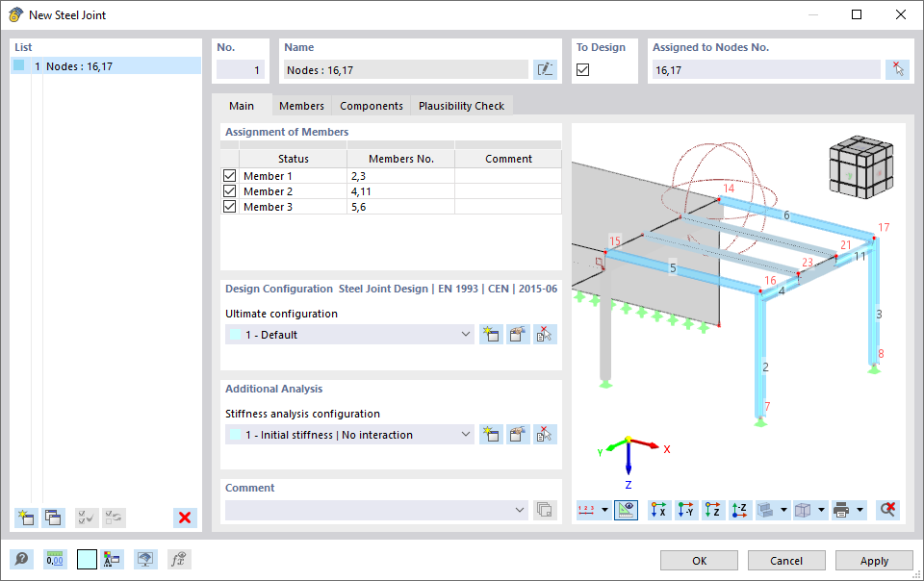Set view in Z direction

[713, 510]
